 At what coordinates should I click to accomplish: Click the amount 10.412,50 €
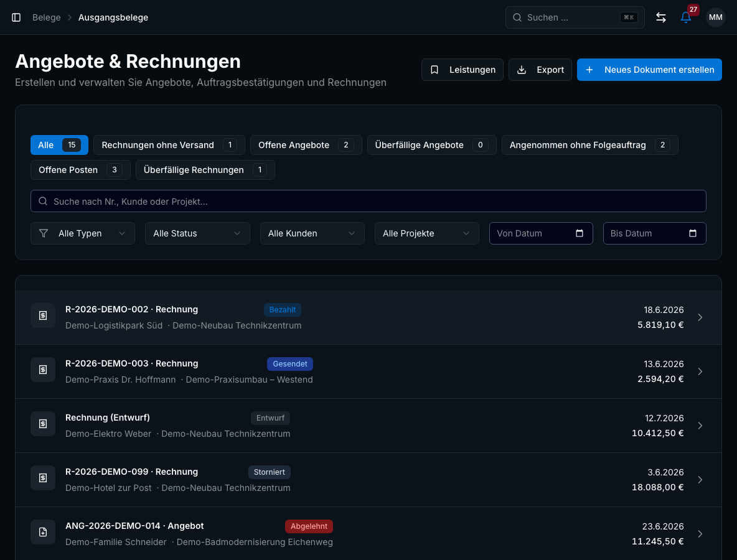click(x=657, y=432)
